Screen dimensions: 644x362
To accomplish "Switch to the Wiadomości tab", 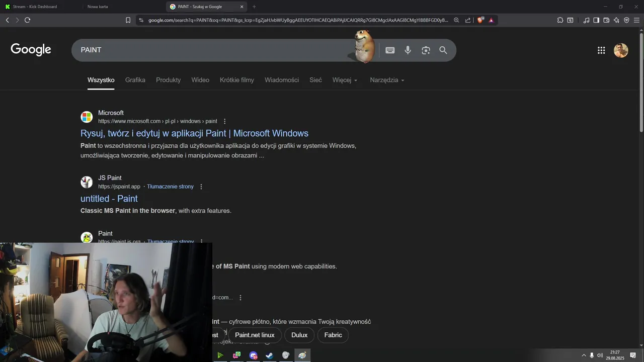I will coord(282,80).
